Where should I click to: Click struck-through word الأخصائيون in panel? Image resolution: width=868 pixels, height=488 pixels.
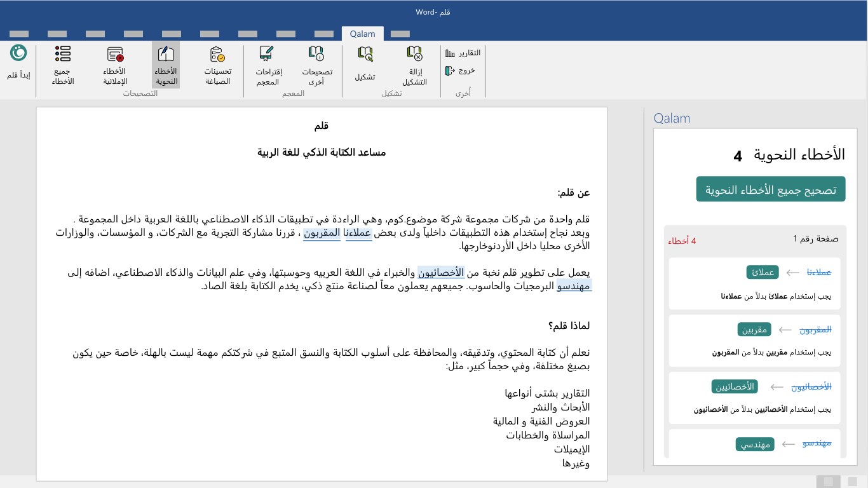811,386
